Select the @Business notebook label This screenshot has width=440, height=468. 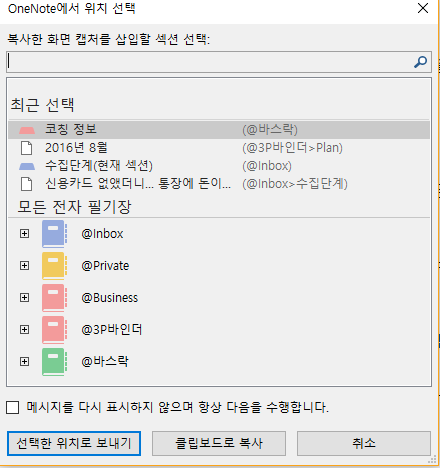pyautogui.click(x=109, y=298)
